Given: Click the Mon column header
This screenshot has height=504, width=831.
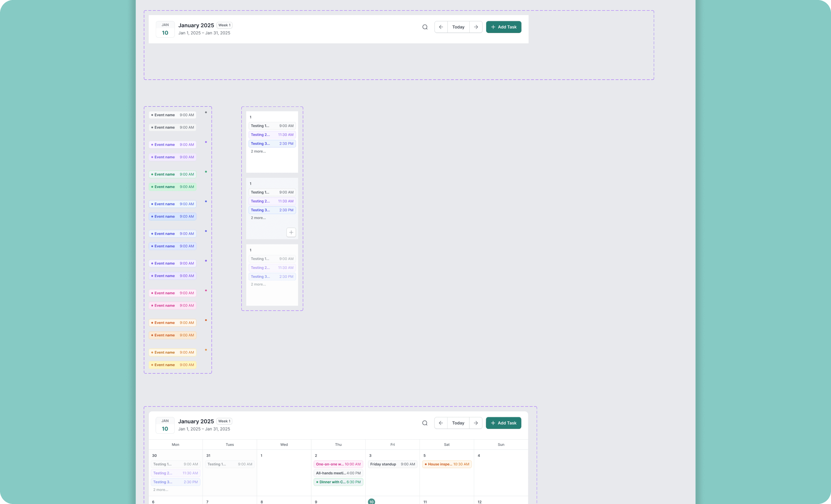Looking at the screenshot, I should 175,445.
